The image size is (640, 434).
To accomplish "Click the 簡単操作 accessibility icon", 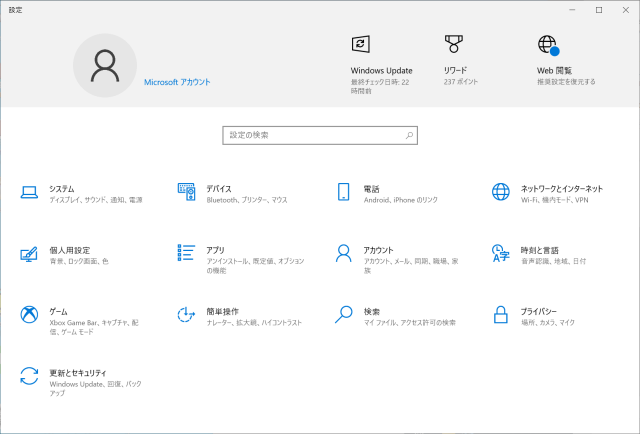I will tap(187, 314).
